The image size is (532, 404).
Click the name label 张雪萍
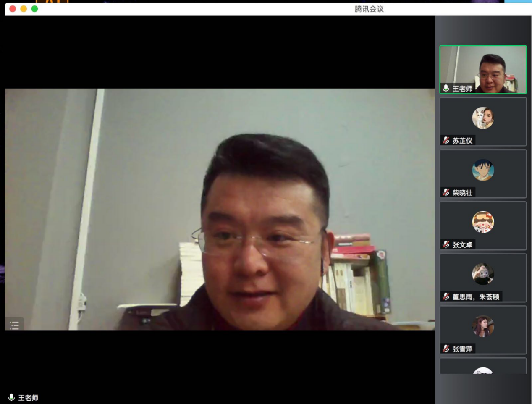pos(462,349)
